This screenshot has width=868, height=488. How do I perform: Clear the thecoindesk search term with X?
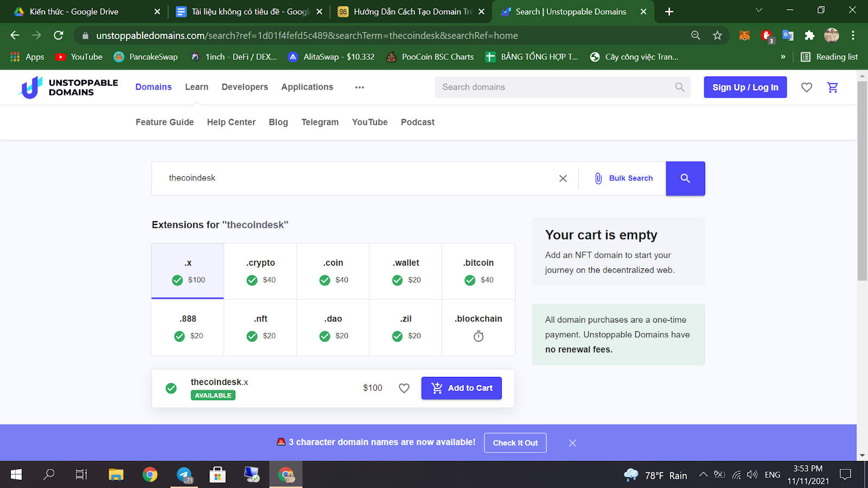point(563,178)
